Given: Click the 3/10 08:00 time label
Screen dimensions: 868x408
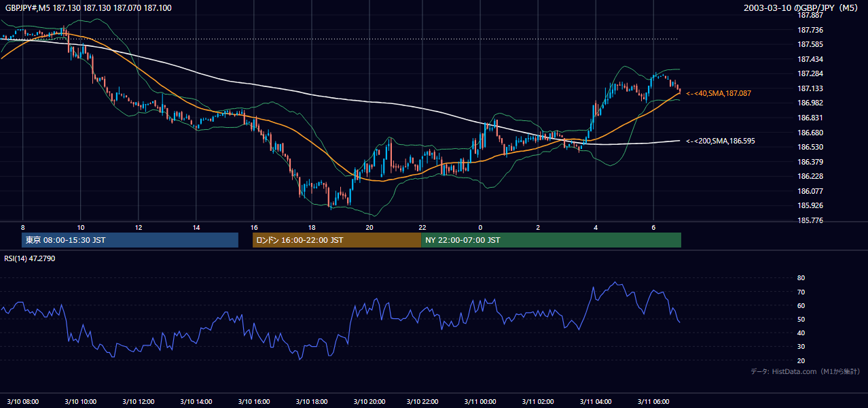Looking at the screenshot, I should point(22,402).
